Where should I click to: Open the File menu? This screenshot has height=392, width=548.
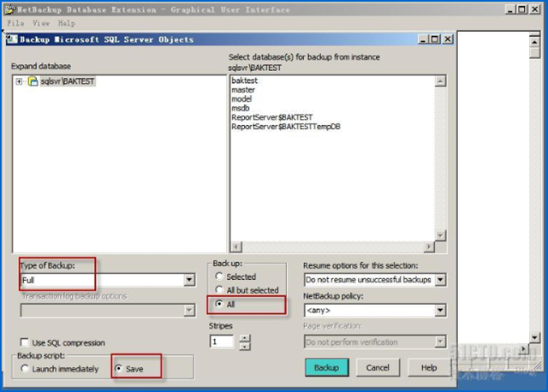[x=15, y=23]
